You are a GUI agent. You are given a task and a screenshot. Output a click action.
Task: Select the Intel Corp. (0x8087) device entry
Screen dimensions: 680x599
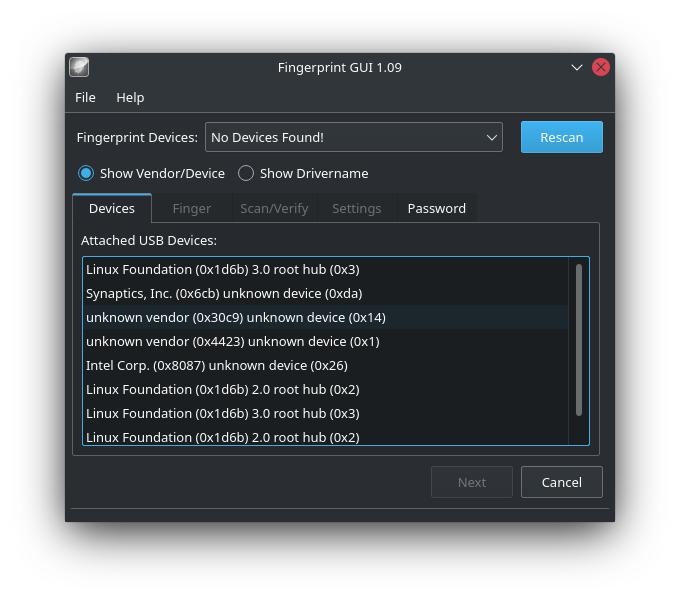pyautogui.click(x=217, y=365)
